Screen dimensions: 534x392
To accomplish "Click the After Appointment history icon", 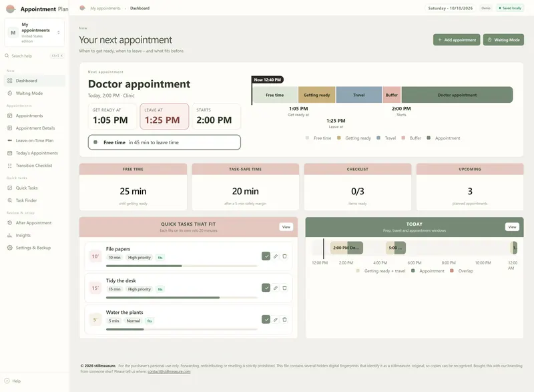I will 9,223.
